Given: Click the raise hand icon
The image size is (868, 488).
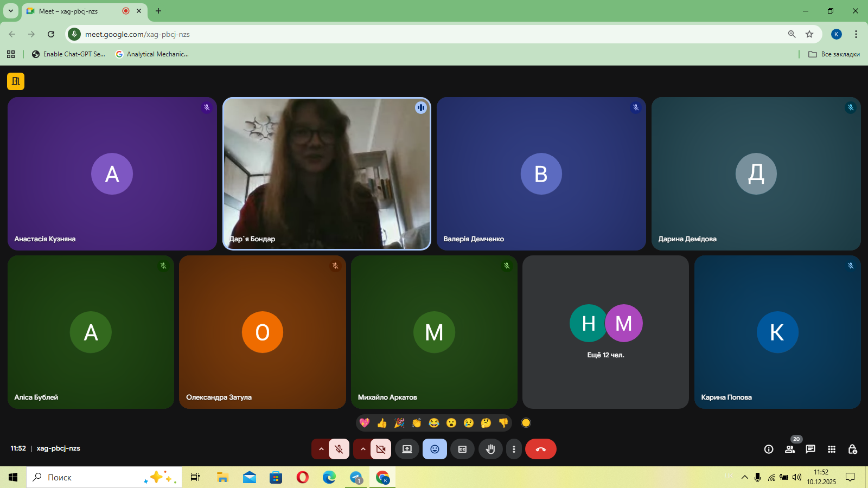Looking at the screenshot, I should click(490, 449).
